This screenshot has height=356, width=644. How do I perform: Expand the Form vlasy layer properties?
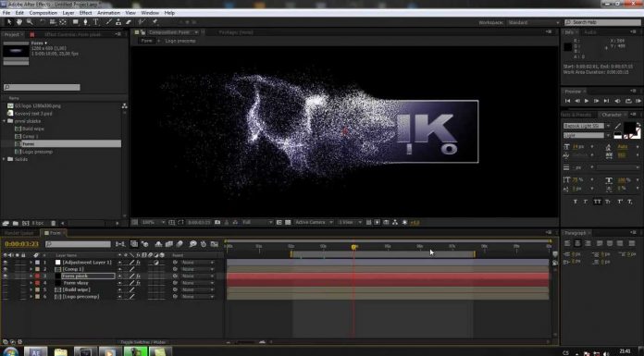[31, 283]
